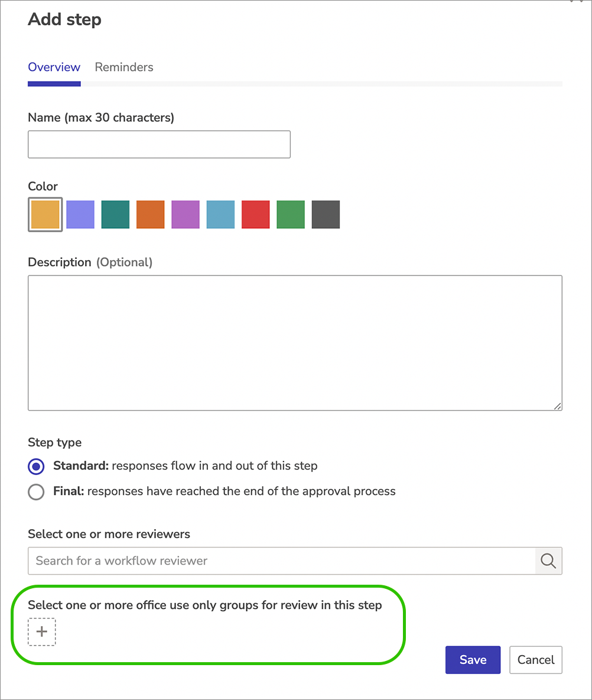Focus the Name input field
The width and height of the screenshot is (592, 700).
coord(160,144)
